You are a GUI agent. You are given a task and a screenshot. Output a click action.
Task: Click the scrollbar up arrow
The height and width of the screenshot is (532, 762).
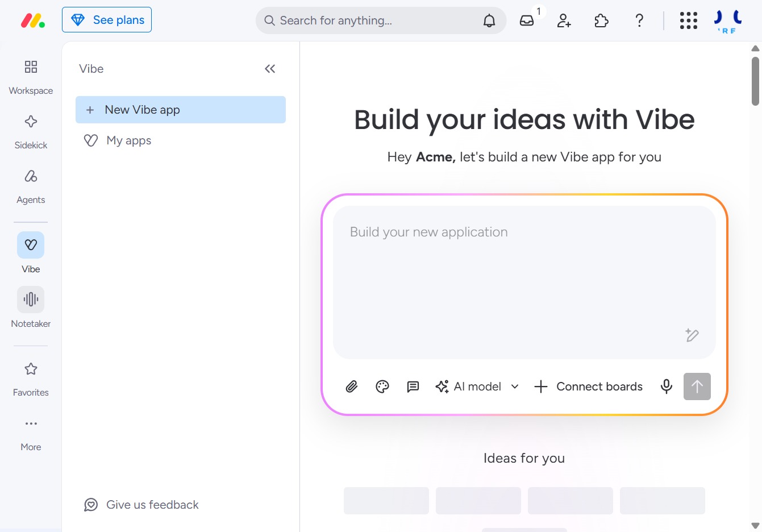tap(755, 48)
